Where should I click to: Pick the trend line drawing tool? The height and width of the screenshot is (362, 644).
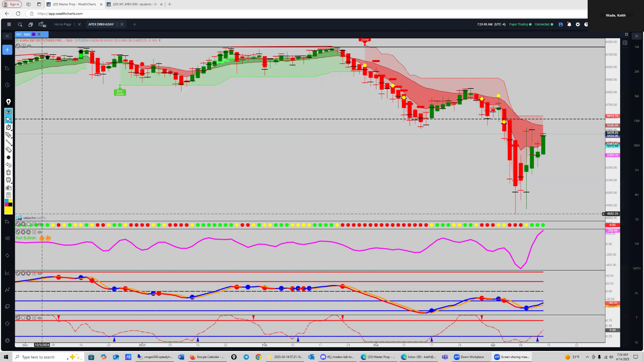(8, 143)
